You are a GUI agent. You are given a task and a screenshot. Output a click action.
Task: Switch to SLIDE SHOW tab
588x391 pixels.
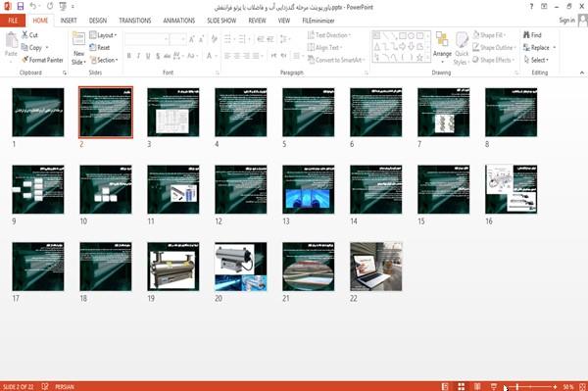pyautogui.click(x=221, y=21)
